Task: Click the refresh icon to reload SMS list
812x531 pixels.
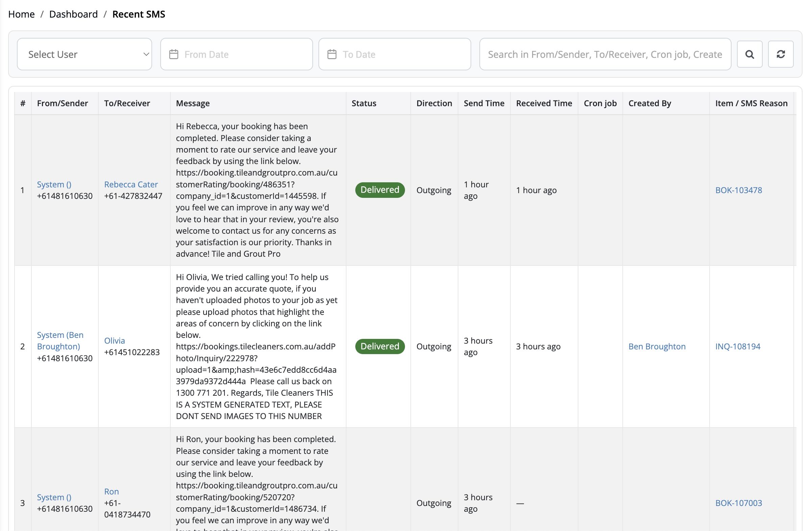Action: [x=781, y=54]
